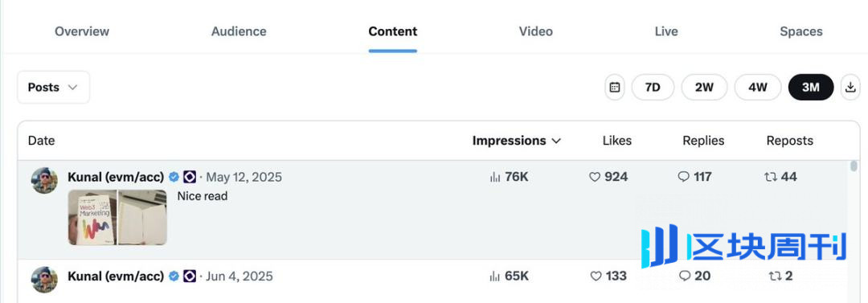The height and width of the screenshot is (303, 868).
Task: Switch to the Video tab
Action: coord(536,31)
